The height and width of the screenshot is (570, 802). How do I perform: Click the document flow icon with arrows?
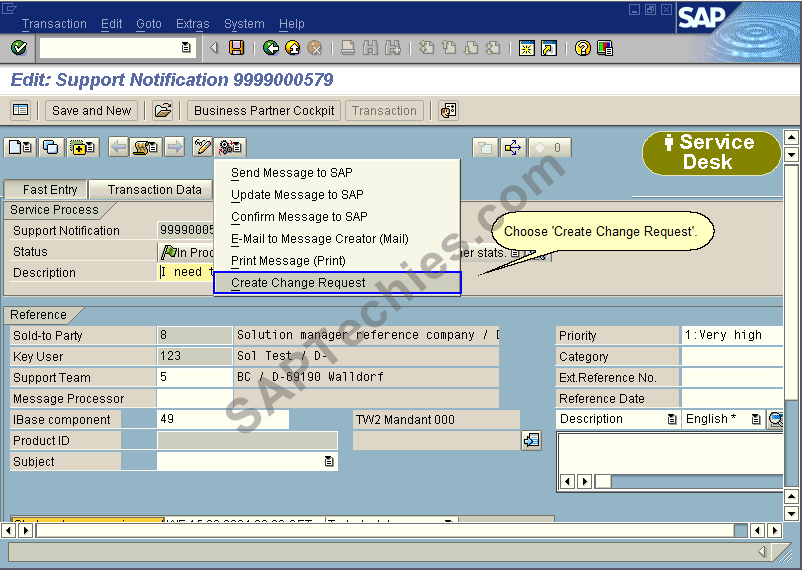click(x=513, y=148)
